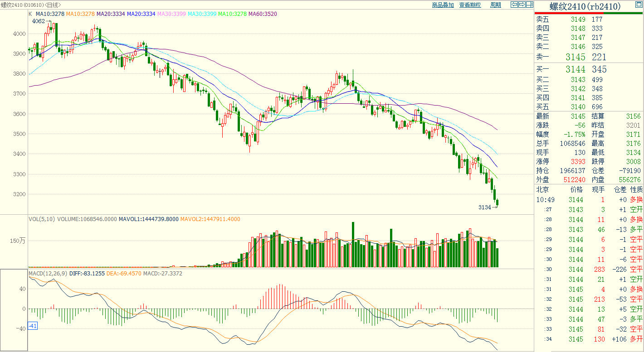The width and height of the screenshot is (644, 352).
Task: Click 卖三 3147 ask row
Action: click(589, 38)
